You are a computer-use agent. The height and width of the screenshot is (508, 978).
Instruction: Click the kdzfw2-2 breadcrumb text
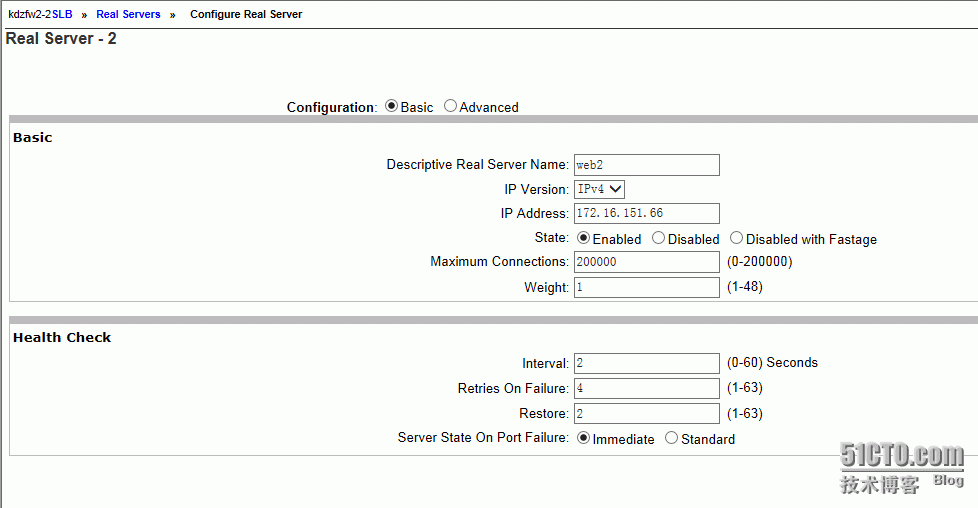29,14
